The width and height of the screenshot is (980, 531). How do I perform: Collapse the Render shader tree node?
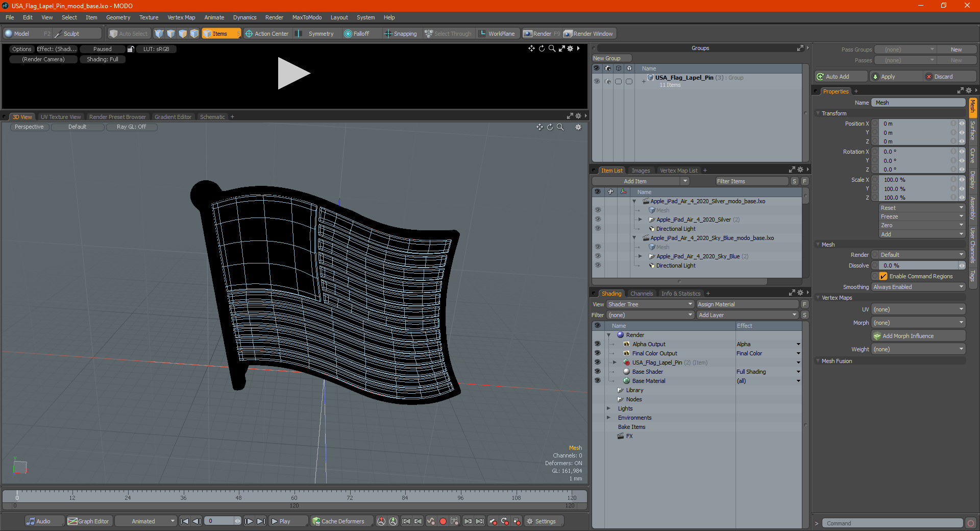pos(608,335)
